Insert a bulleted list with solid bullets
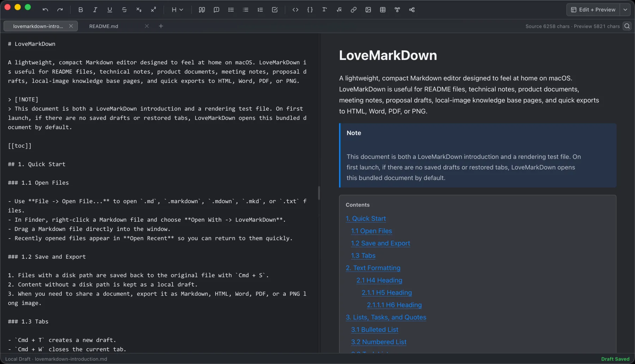635x364 pixels. tap(231, 10)
